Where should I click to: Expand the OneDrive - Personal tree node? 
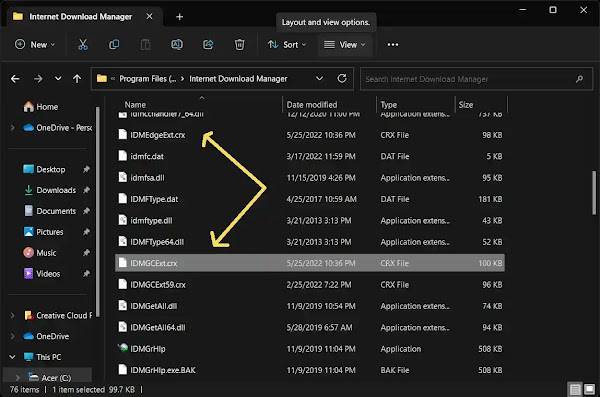pyautogui.click(x=13, y=127)
